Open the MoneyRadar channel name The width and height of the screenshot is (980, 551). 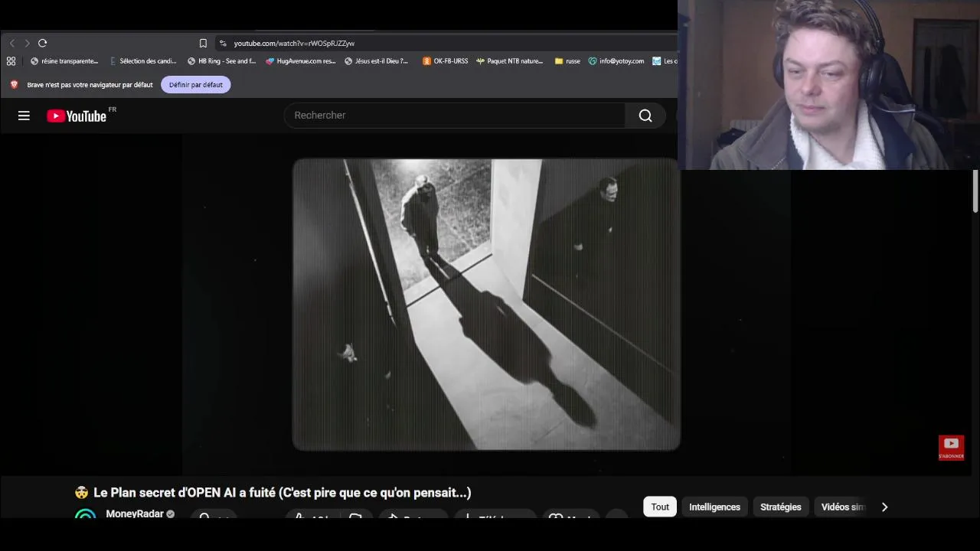[x=135, y=514]
